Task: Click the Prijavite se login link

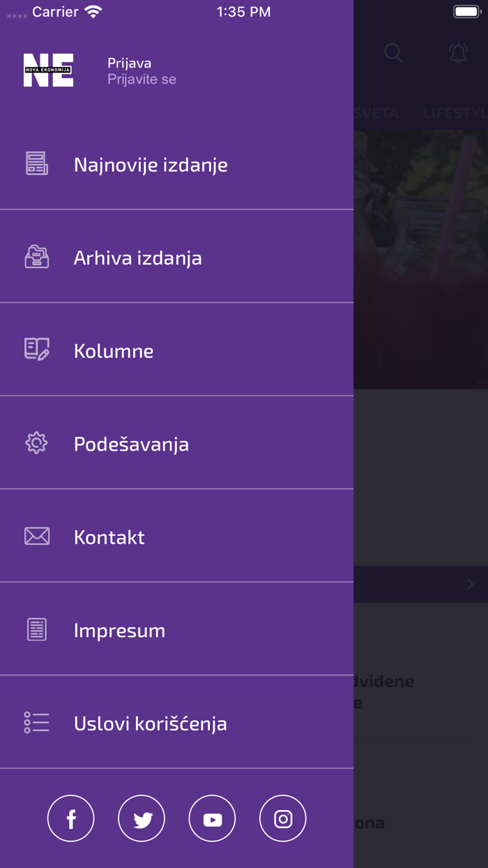Action: pos(142,79)
